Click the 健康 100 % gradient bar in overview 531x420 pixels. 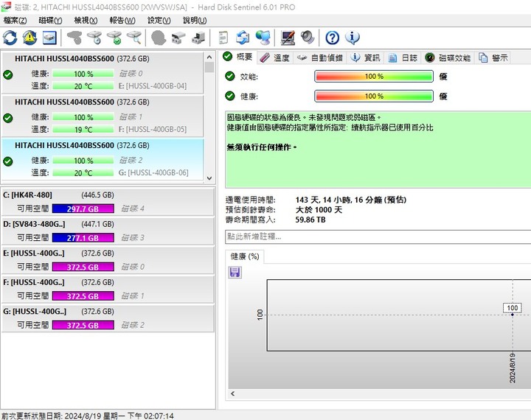pos(374,96)
